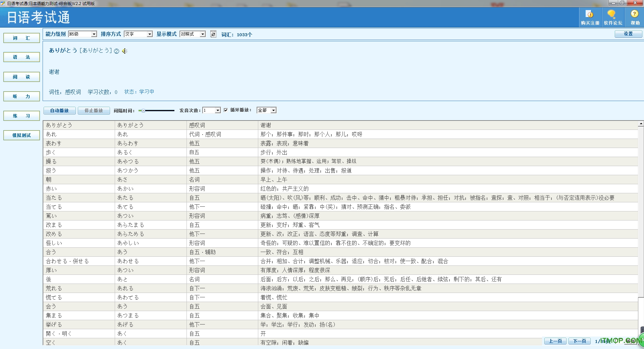Open the purchase registration (购买注册) icon
Viewport: 644px width, 349px height.
click(590, 17)
